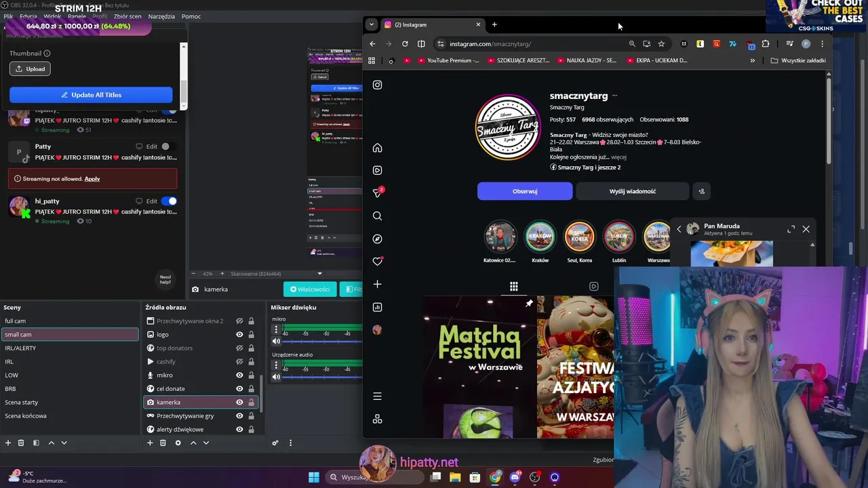This screenshot has height=488, width=868.
Task: Expand the Pan Maruda chat window
Action: point(791,229)
